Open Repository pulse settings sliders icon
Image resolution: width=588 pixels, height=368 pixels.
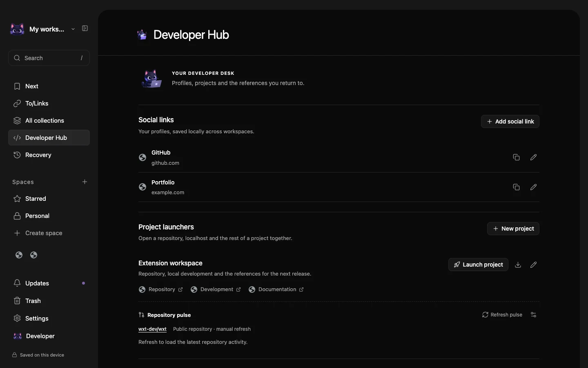pos(533,315)
